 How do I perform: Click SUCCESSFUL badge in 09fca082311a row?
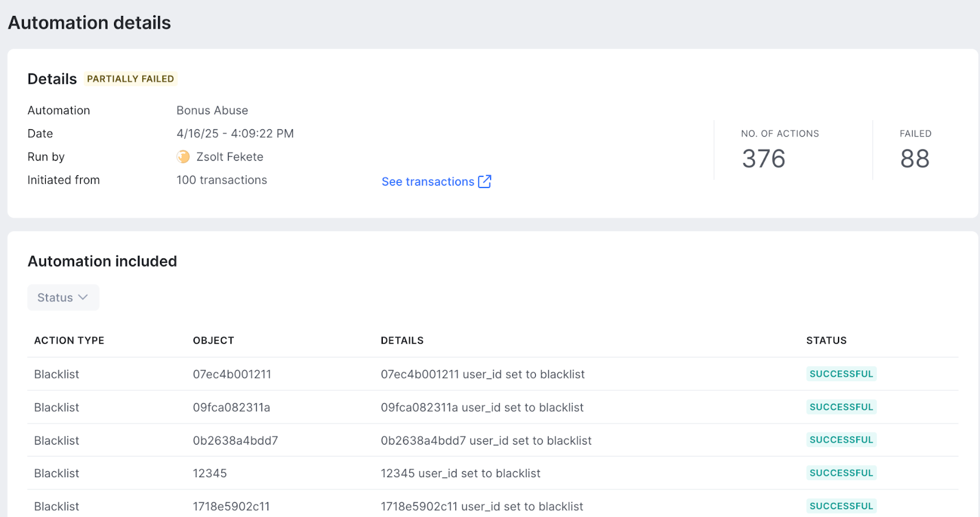coord(842,407)
